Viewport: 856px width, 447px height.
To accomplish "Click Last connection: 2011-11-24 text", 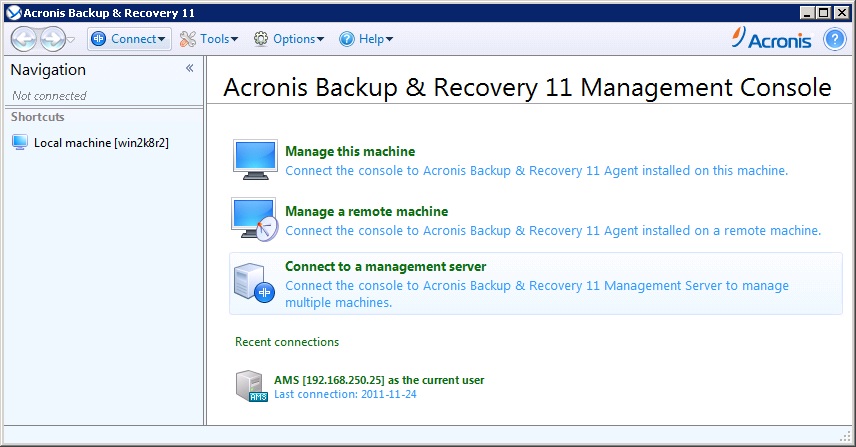I will (x=345, y=394).
